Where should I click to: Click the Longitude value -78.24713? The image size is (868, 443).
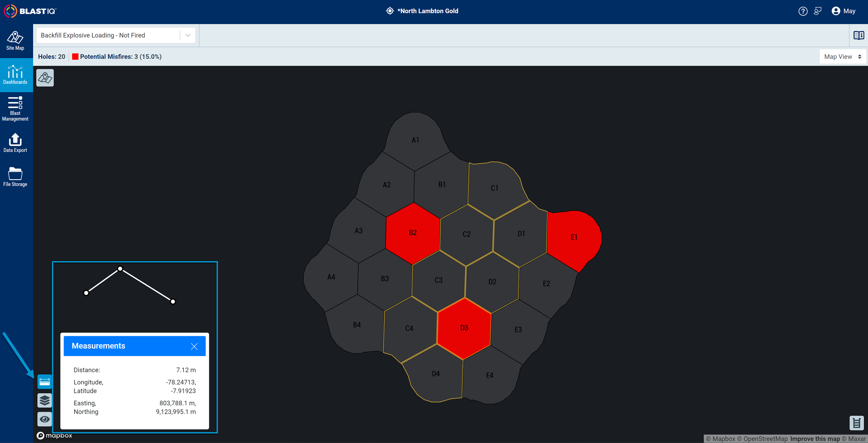click(x=181, y=382)
